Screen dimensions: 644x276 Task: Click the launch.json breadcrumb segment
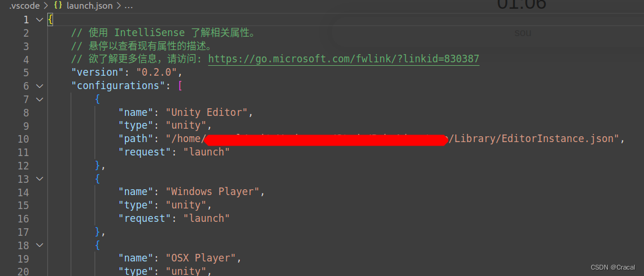89,6
